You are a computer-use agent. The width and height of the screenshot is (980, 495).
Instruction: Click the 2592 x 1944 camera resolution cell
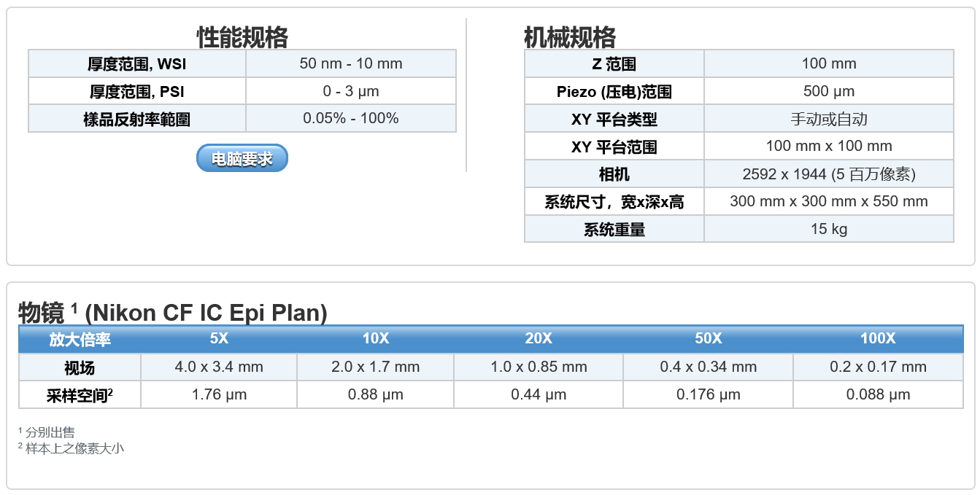click(x=828, y=174)
